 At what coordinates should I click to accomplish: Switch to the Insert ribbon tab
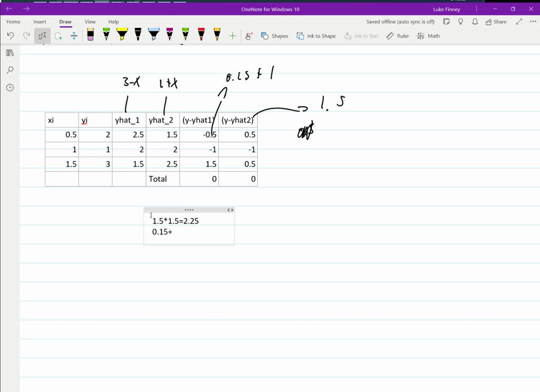(40, 22)
